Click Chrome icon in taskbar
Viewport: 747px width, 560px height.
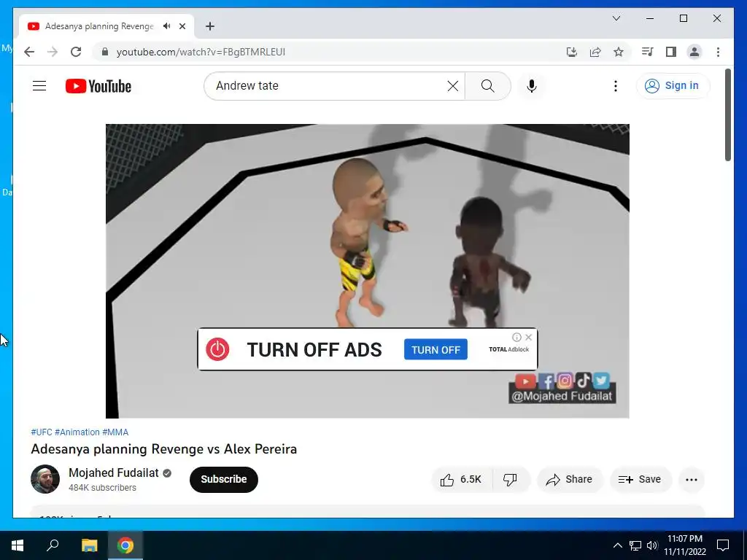(x=125, y=545)
